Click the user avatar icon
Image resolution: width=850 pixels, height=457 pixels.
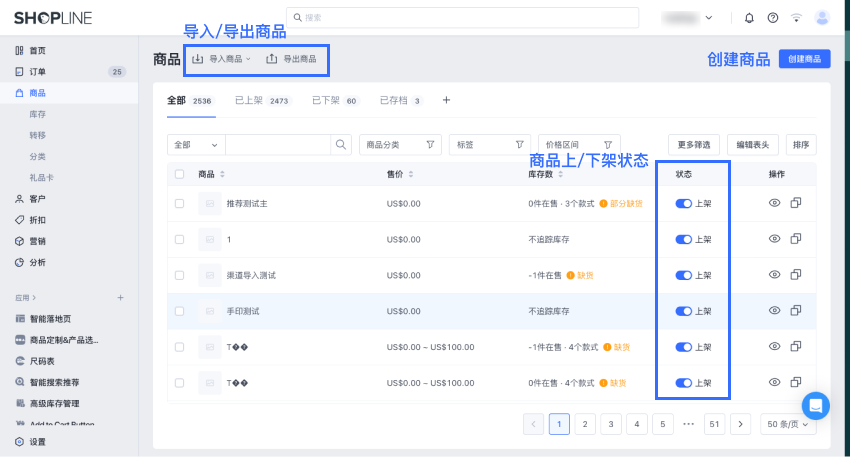pyautogui.click(x=822, y=17)
